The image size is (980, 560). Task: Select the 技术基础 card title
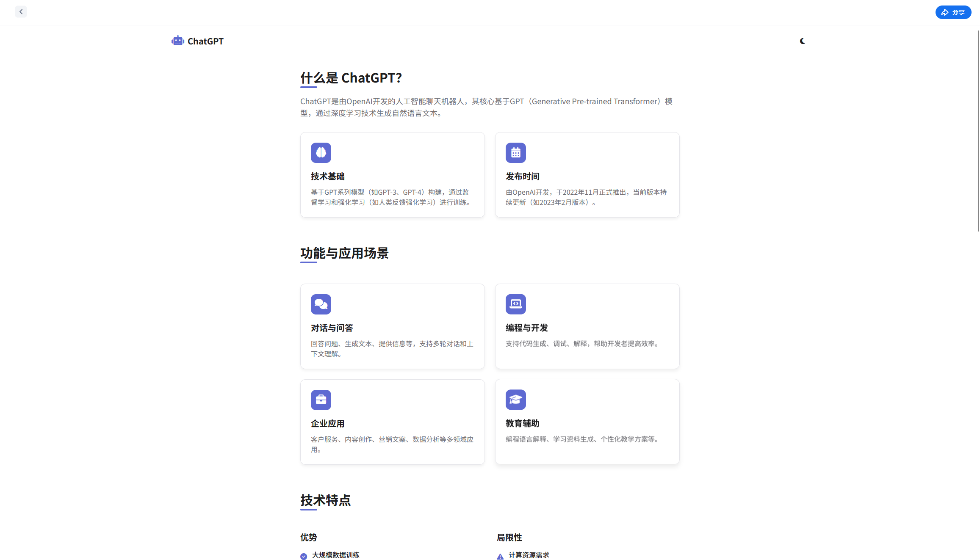point(327,177)
